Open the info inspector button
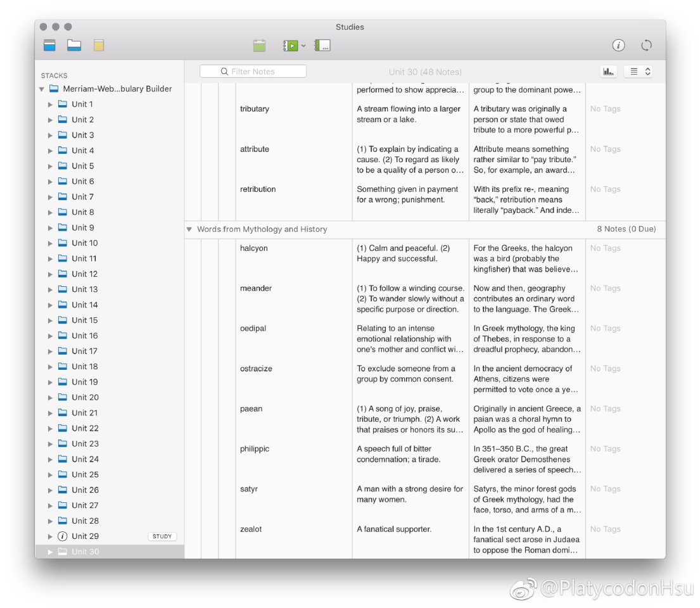The width and height of the screenshot is (700, 608). tap(618, 45)
